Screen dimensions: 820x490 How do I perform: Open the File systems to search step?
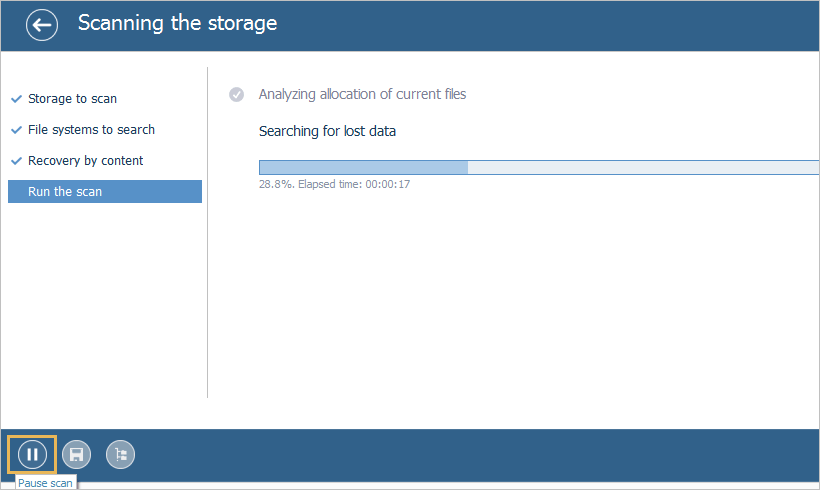tap(91, 130)
